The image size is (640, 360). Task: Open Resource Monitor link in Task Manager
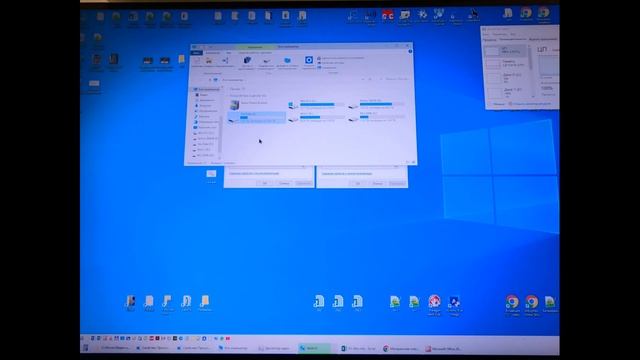(531, 104)
